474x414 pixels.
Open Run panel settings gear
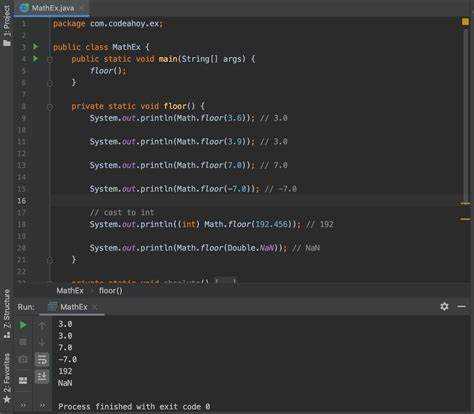tap(444, 306)
